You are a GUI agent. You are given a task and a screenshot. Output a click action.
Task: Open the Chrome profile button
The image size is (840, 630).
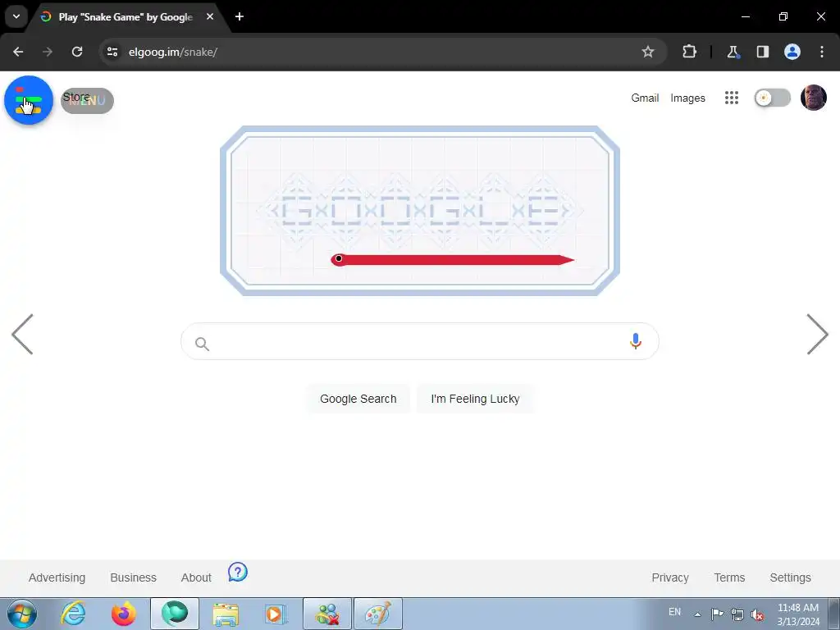[792, 52]
